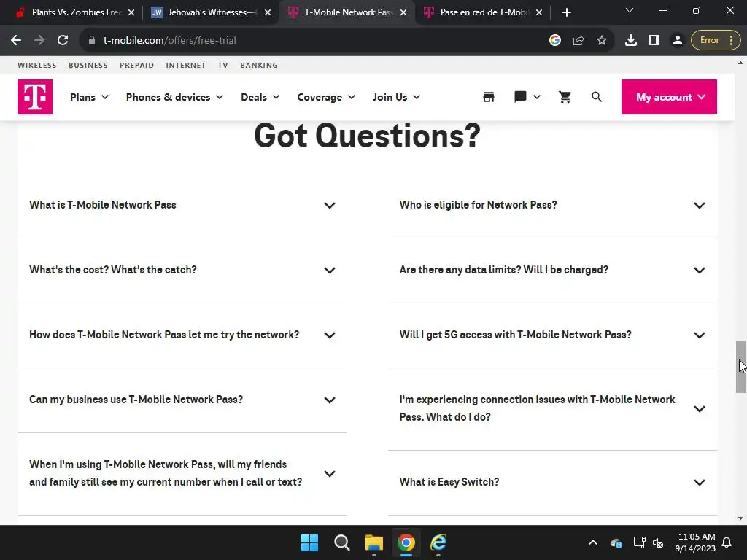This screenshot has height=560, width=747.
Task: Reload the page with refresh icon
Action: pos(63,41)
